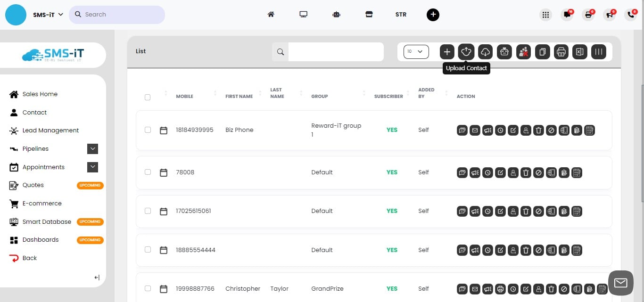
Task: Click the trash icon for contact 18885554444
Action: 526,250
